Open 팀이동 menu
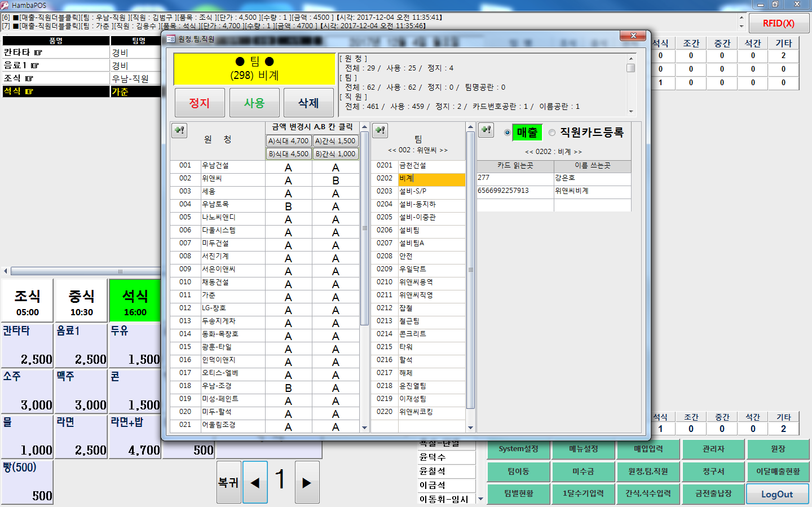The image size is (812, 507). tap(518, 471)
